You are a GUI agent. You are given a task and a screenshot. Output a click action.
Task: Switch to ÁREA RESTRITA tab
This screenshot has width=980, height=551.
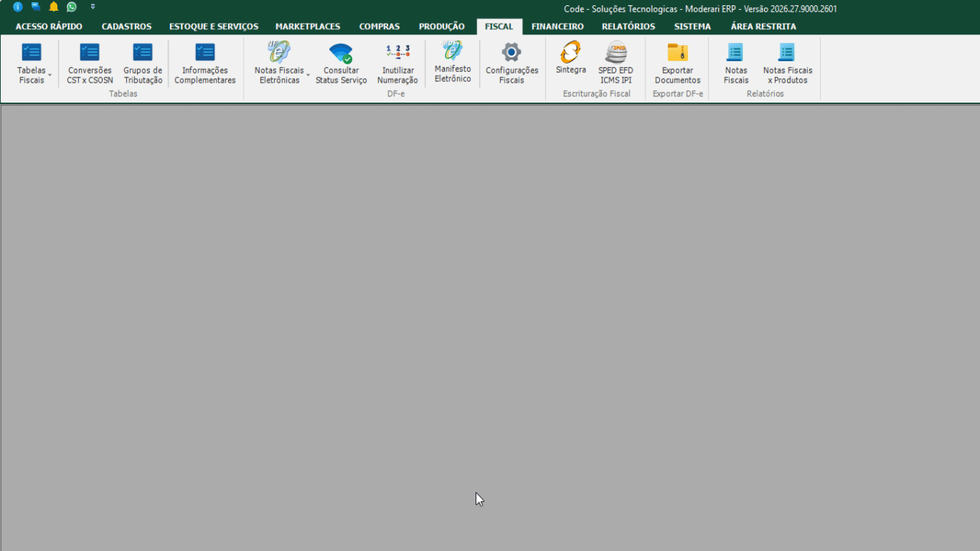coord(763,27)
